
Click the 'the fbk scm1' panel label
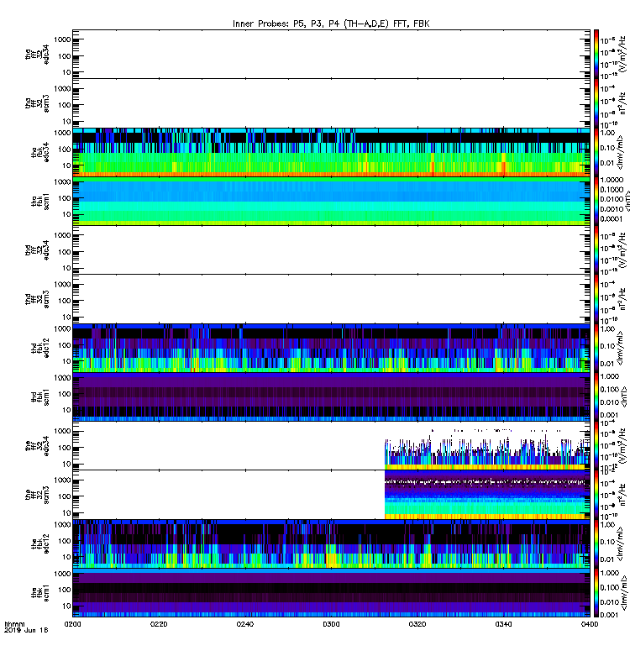tap(40, 593)
